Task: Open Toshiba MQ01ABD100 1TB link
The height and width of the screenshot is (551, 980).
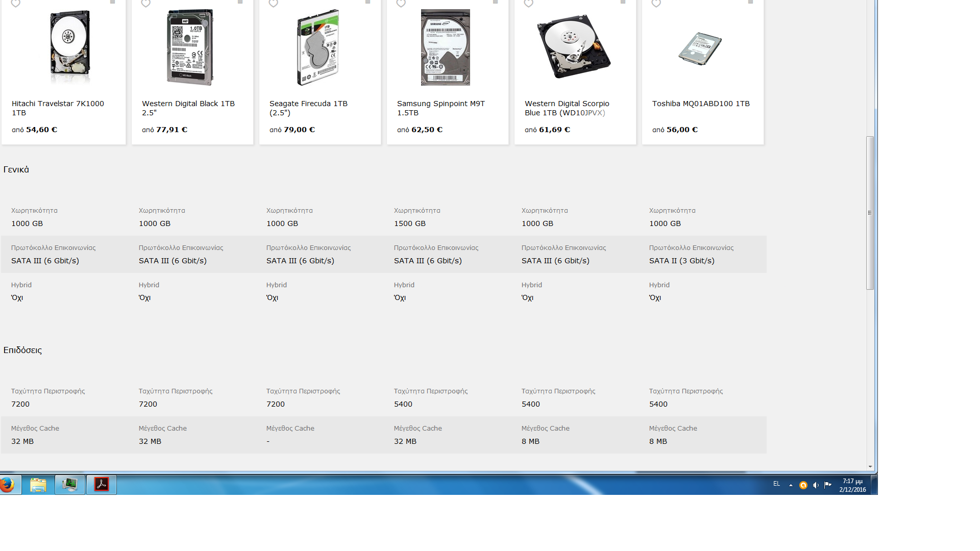Action: point(701,104)
